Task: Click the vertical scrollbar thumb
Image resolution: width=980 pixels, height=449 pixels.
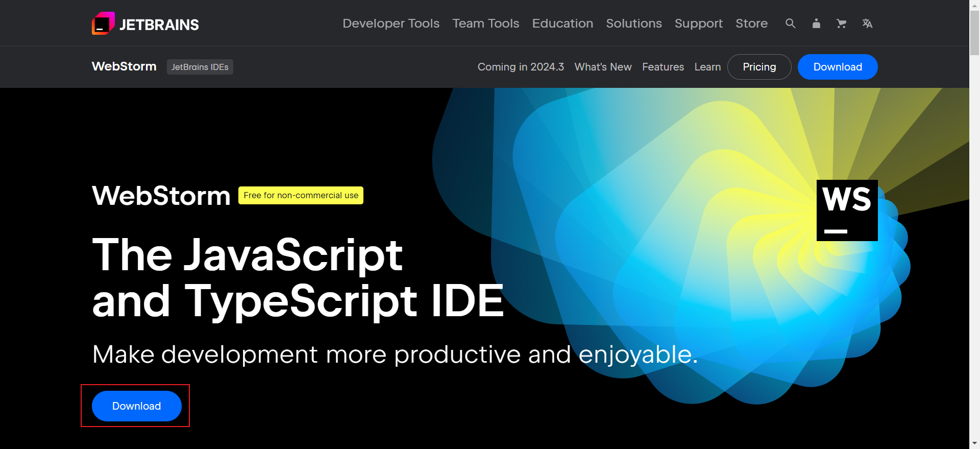Action: pos(974,33)
